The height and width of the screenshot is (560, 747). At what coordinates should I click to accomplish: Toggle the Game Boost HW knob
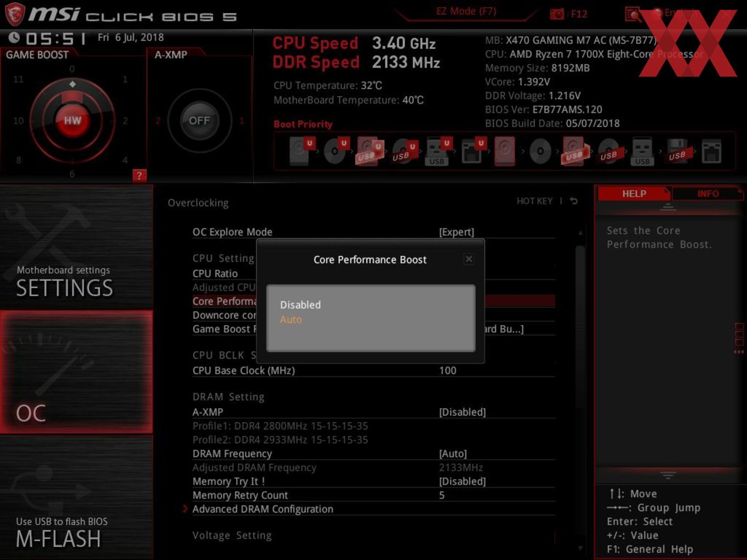click(x=73, y=120)
